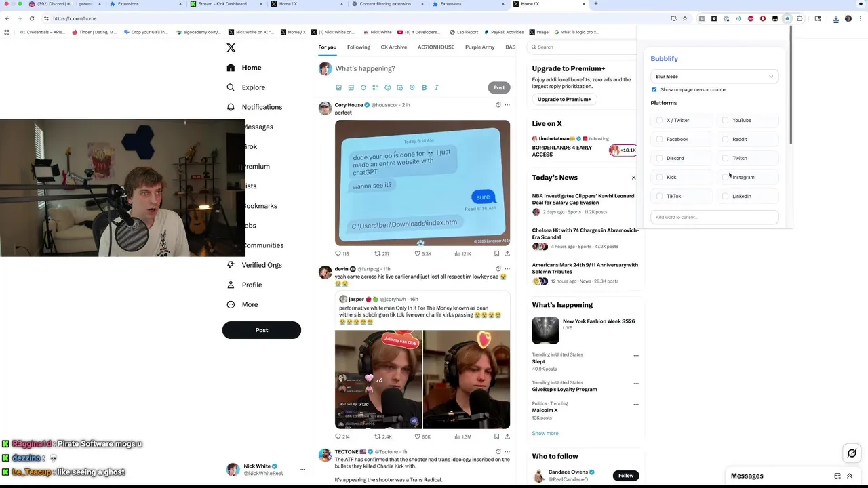Share Cory House's post
This screenshot has width=868, height=488.
507,253
